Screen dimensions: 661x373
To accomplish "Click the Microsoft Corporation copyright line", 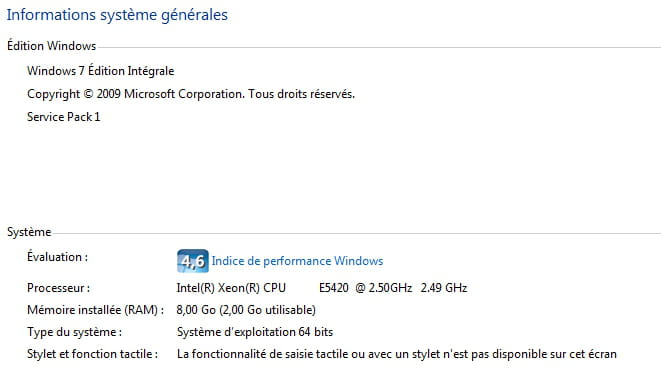I will (x=191, y=94).
